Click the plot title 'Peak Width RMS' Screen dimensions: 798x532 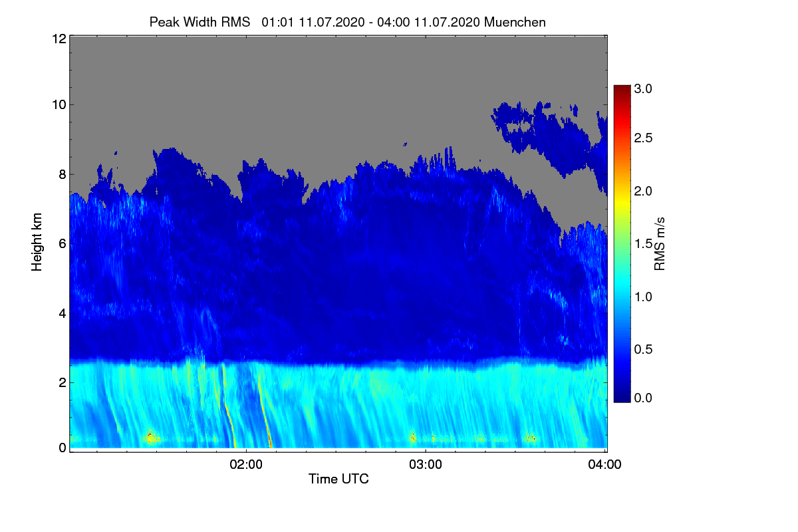point(199,22)
